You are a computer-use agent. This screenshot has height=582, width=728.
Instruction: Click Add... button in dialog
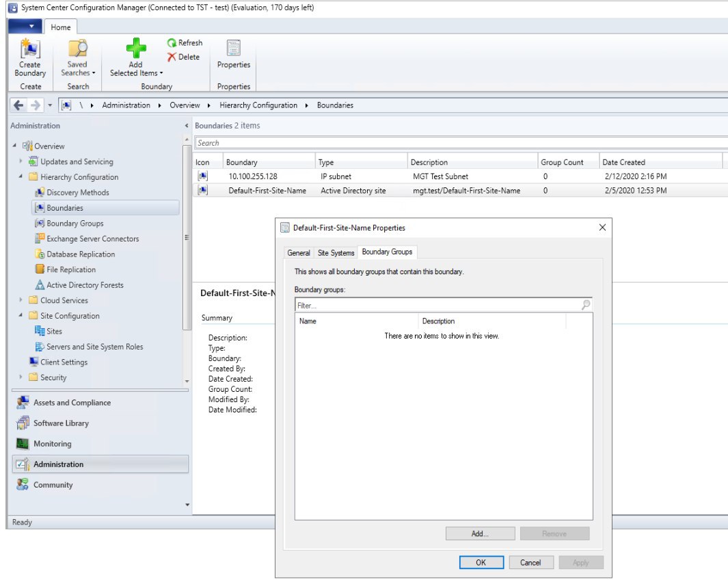pos(480,533)
